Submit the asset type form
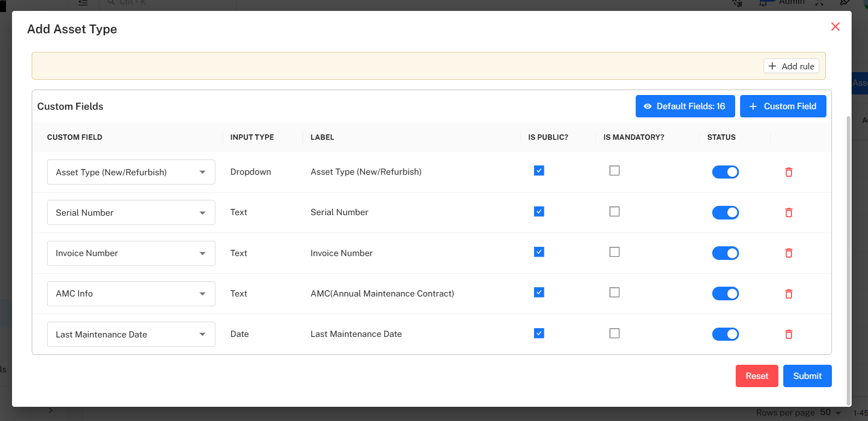This screenshot has height=421, width=868. (807, 376)
